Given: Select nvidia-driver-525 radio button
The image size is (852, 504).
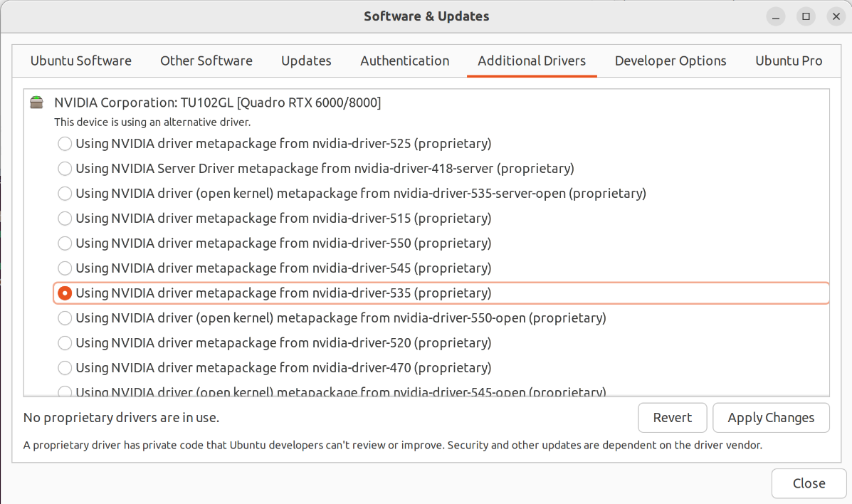Looking at the screenshot, I should [x=65, y=144].
